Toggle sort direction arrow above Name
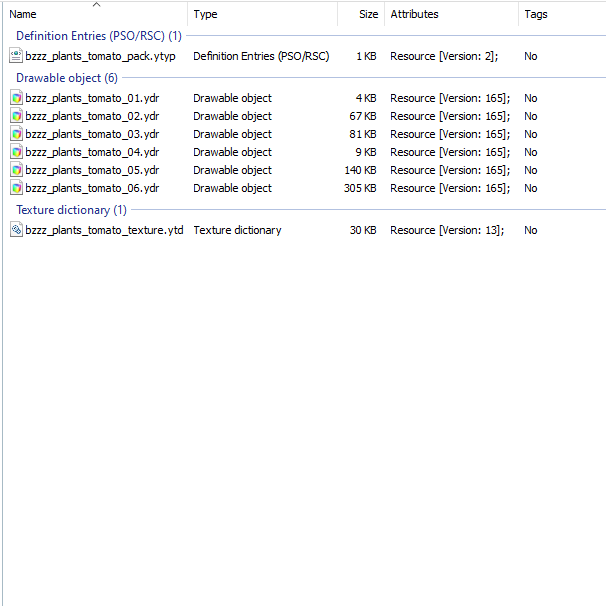This screenshot has width=606, height=606. (x=97, y=5)
